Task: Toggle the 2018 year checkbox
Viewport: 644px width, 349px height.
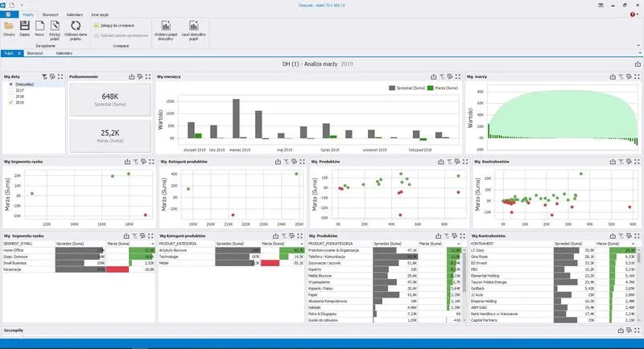Action: tap(11, 96)
